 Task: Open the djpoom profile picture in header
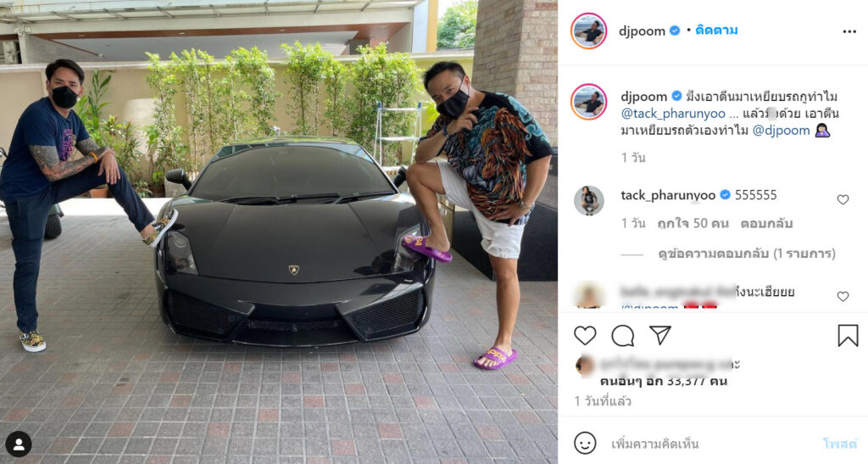(x=588, y=31)
